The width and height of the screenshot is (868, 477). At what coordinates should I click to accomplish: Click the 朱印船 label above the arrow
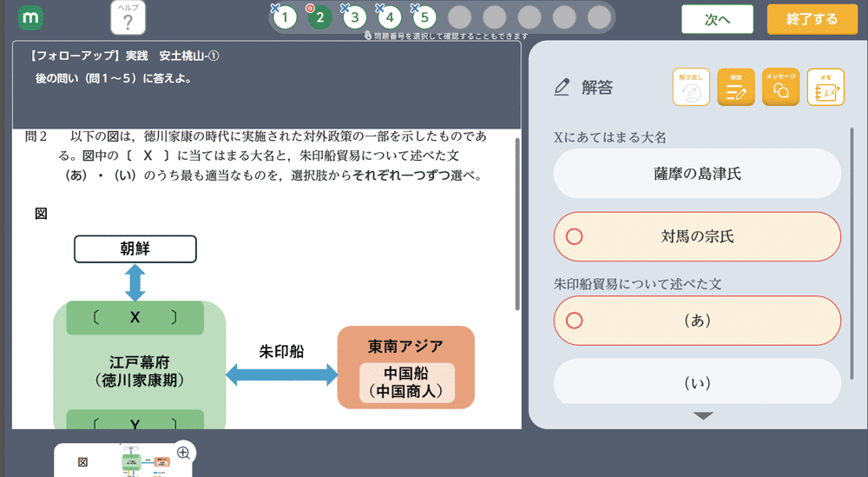(x=281, y=351)
